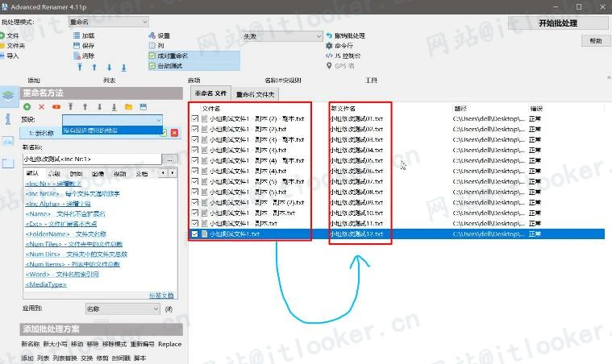The height and width of the screenshot is (364, 612).
Task: Select the highlighted preset dropdown list entry
Action: point(112,130)
